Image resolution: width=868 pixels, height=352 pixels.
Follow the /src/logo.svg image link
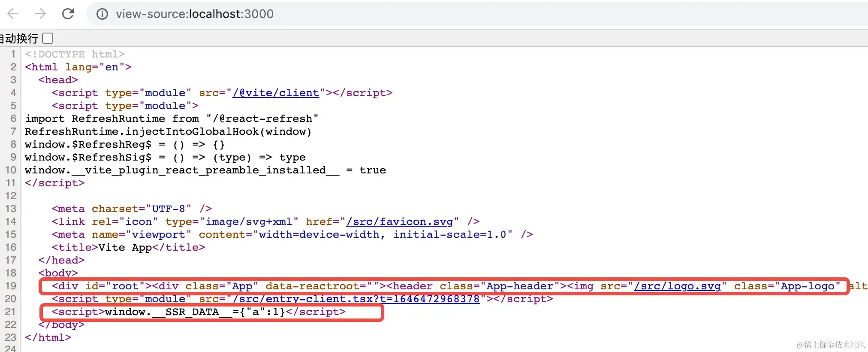677,286
